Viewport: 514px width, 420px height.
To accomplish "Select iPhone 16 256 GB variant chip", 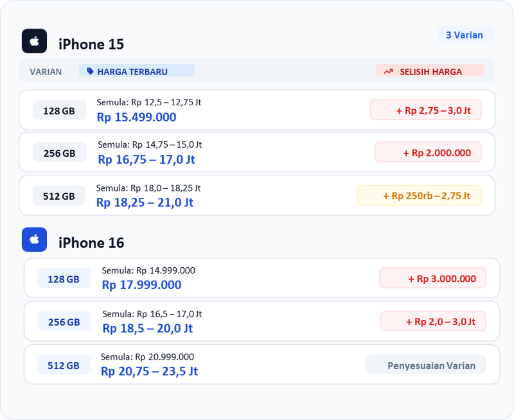I will click(64, 321).
